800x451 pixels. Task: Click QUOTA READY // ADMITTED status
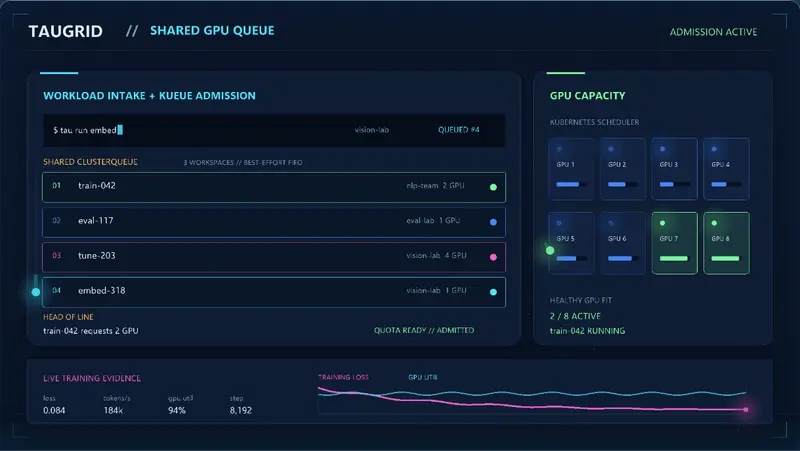pos(423,330)
